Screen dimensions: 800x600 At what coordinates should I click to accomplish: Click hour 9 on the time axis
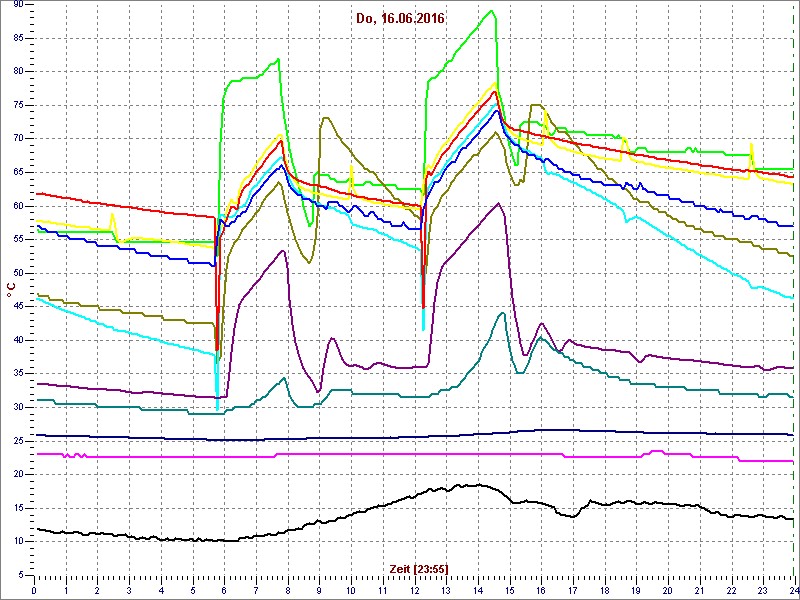(319, 590)
